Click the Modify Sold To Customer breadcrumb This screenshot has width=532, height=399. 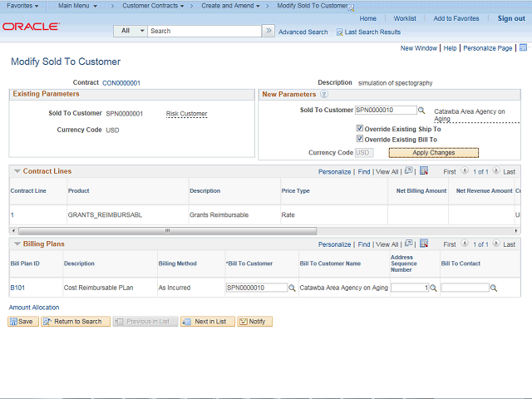point(313,6)
